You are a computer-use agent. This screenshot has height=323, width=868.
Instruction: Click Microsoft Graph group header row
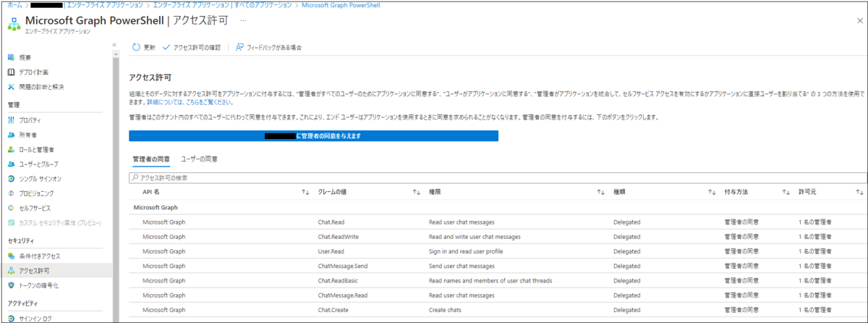[498, 206]
